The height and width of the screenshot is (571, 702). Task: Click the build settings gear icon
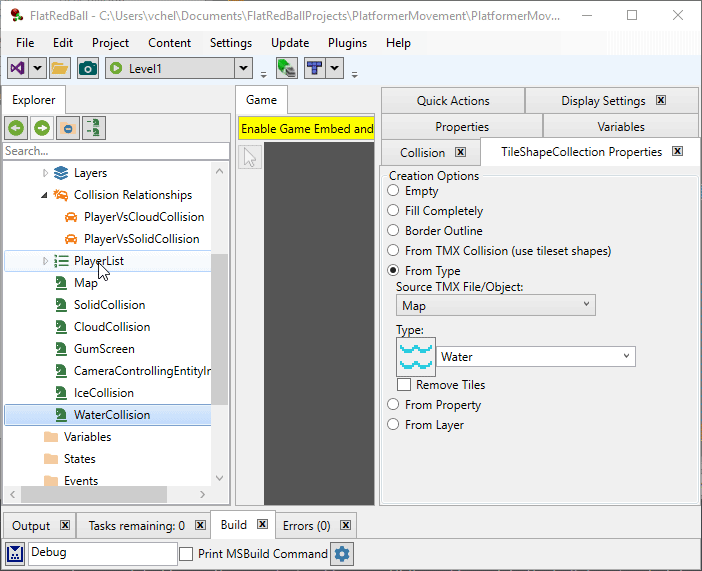click(x=342, y=554)
